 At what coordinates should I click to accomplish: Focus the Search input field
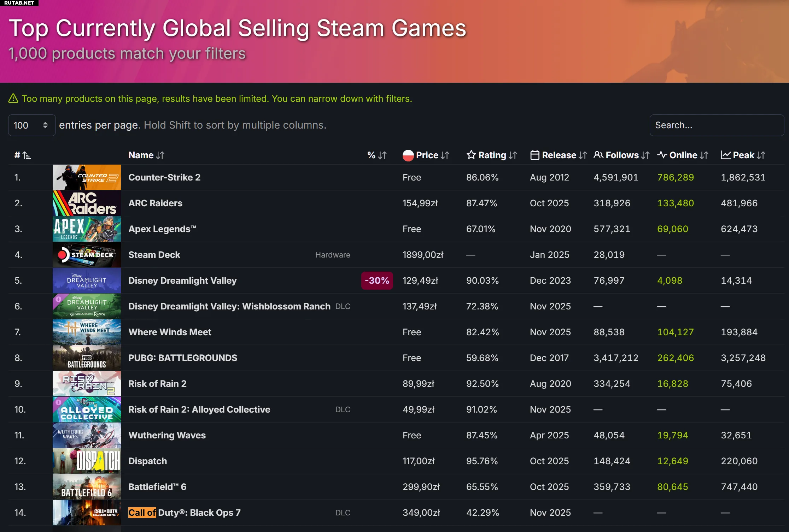coord(717,125)
